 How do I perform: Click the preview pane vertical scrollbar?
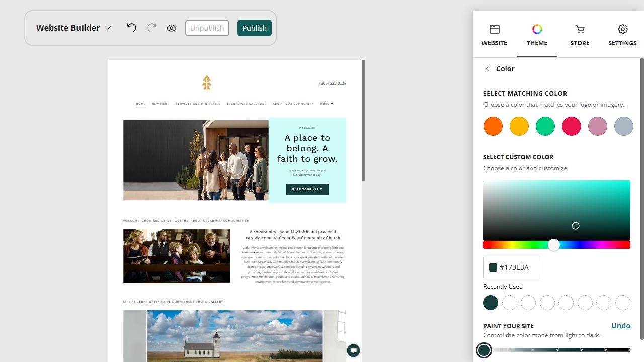[363, 121]
